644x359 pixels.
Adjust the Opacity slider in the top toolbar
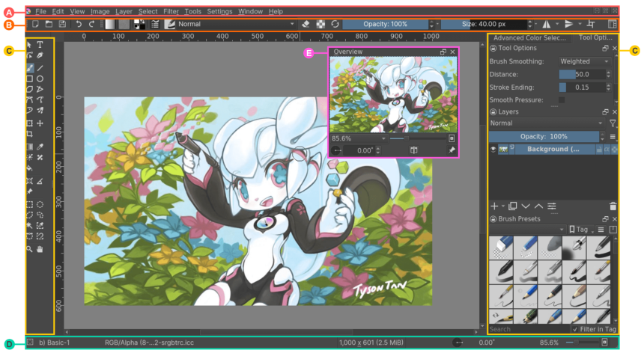386,24
